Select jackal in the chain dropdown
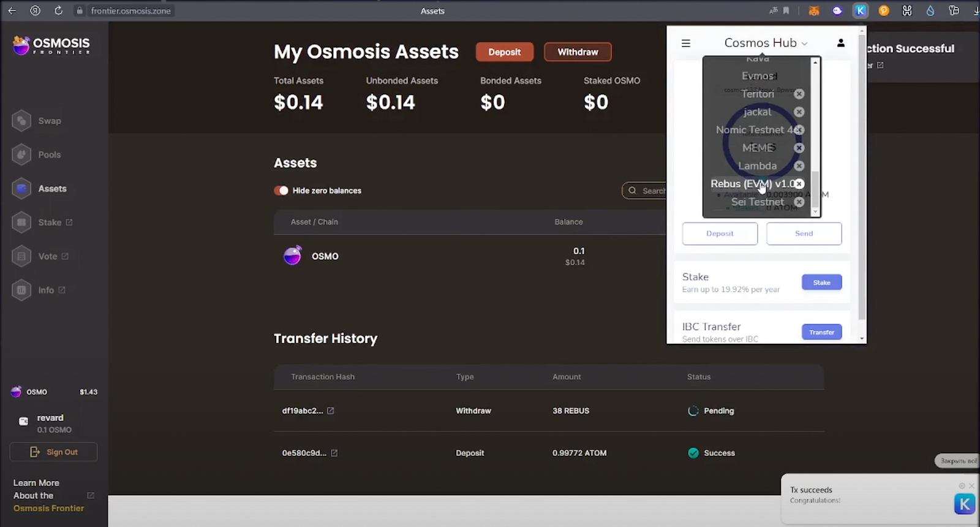This screenshot has height=527, width=980. click(758, 112)
